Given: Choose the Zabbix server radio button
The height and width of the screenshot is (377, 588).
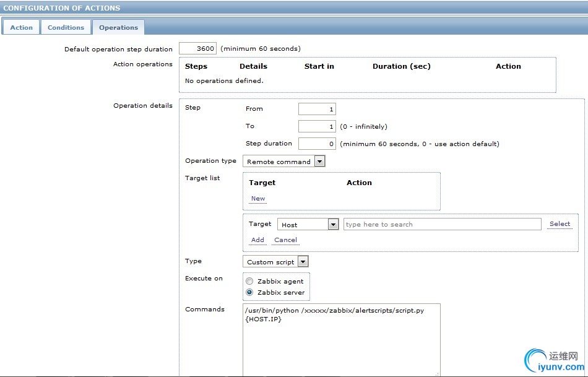Looking at the screenshot, I should pyautogui.click(x=250, y=292).
